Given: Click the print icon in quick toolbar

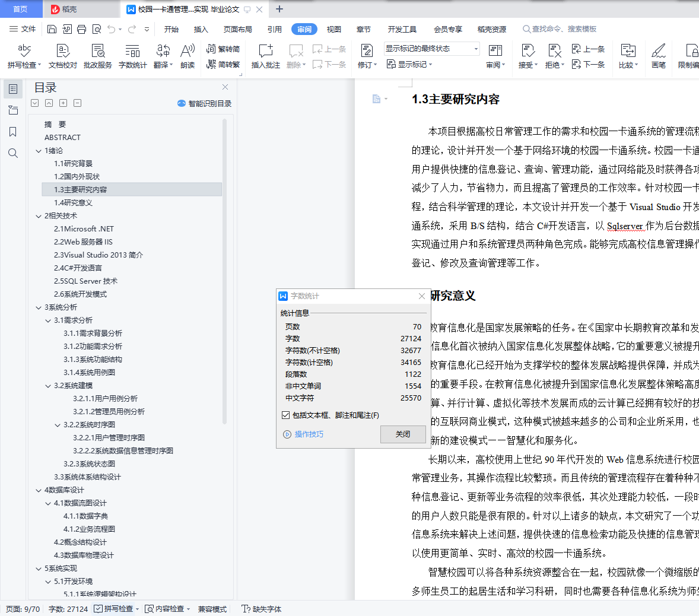Looking at the screenshot, I should click(x=81, y=29).
